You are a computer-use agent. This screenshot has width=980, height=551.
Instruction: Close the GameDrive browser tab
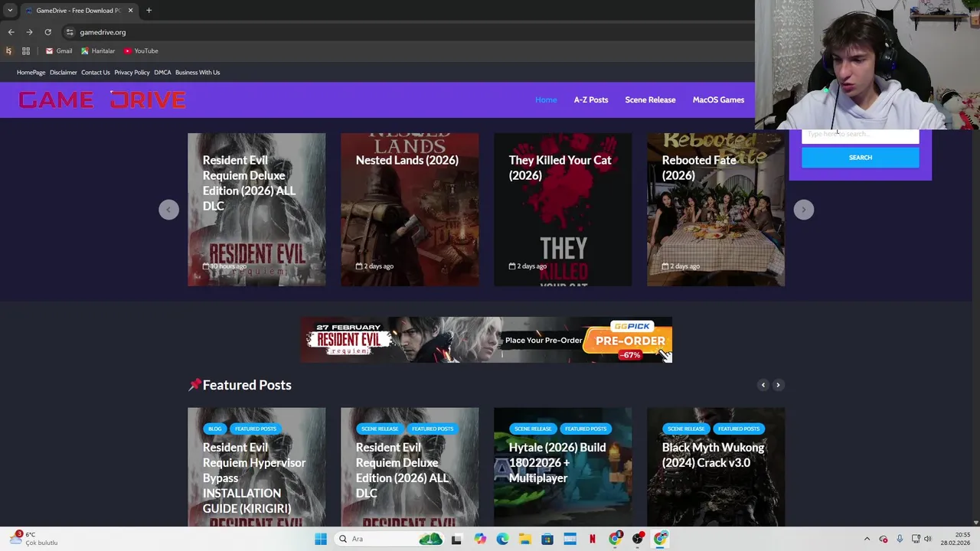130,10
